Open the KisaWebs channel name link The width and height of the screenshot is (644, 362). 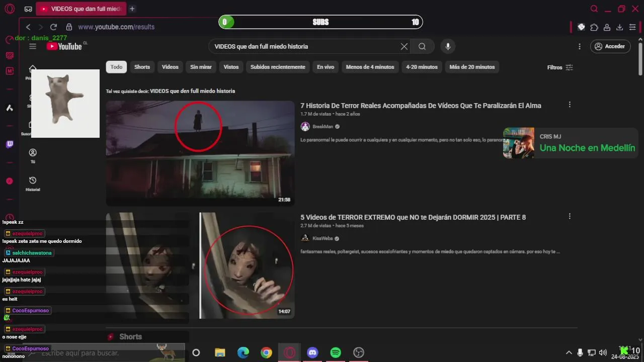(x=323, y=238)
